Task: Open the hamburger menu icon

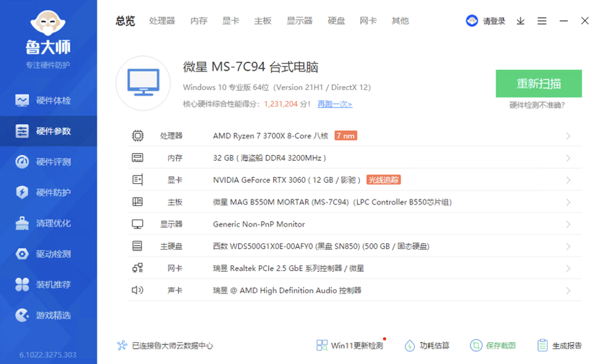Action: [542, 21]
